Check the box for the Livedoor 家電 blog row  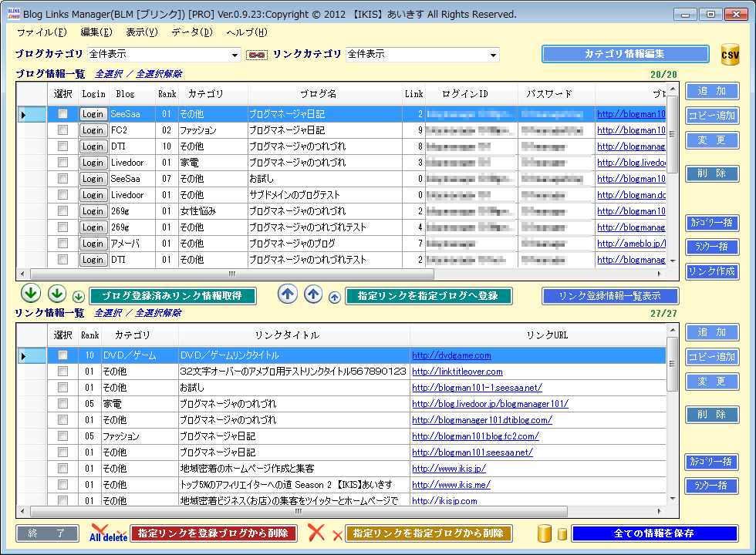[62, 163]
